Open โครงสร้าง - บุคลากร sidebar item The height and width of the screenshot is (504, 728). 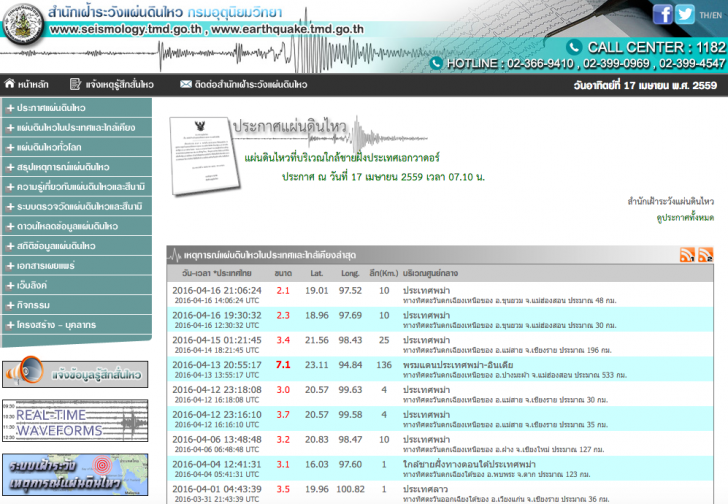(x=77, y=325)
